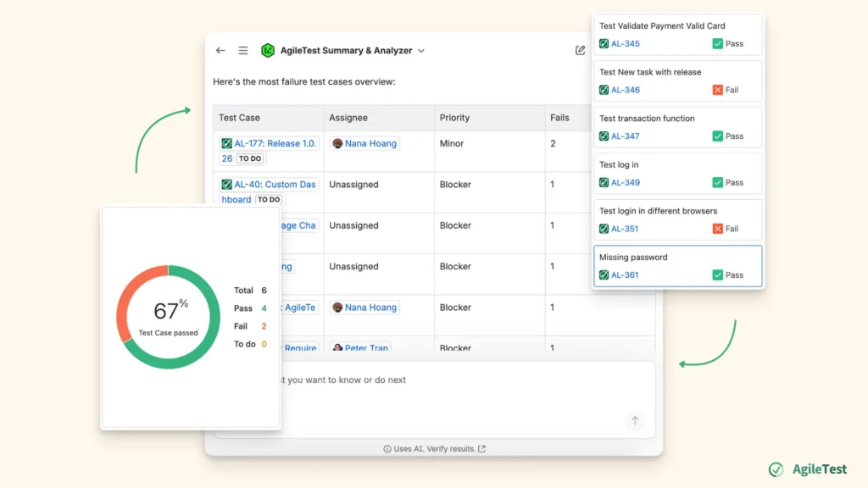Open the AL-346 link
This screenshot has height=488, width=868.
point(626,90)
